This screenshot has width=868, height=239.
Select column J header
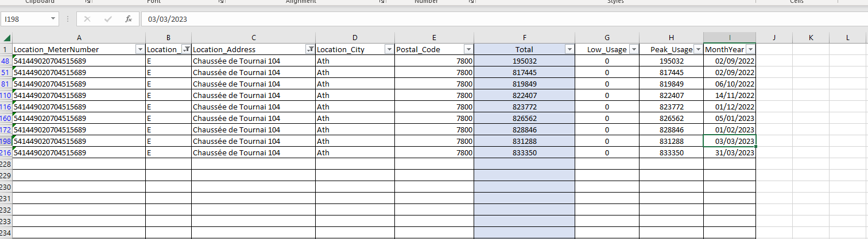(x=774, y=37)
